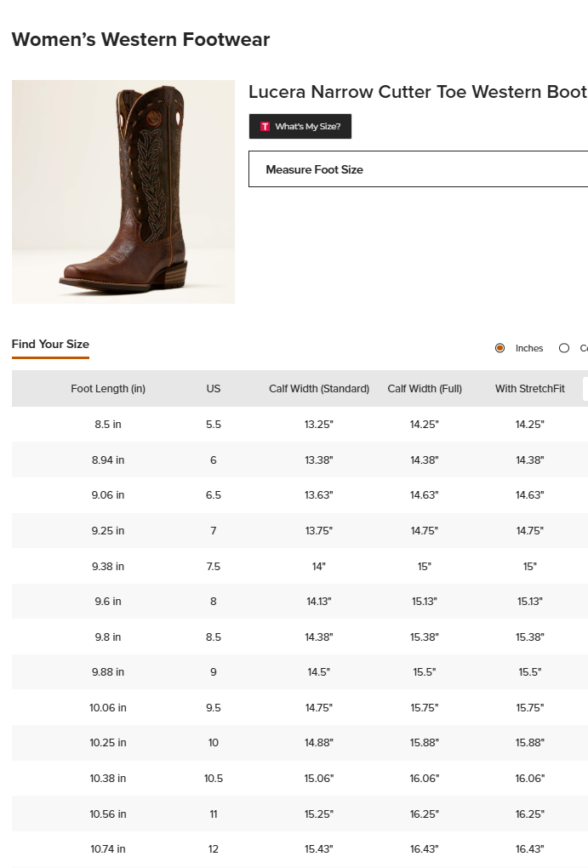588x868 pixels.
Task: Select the 9.25 in foot length cell
Action: 108,530
